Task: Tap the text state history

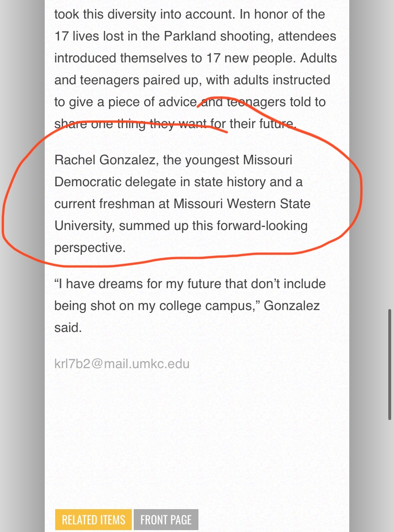Action: pyautogui.click(x=230, y=182)
